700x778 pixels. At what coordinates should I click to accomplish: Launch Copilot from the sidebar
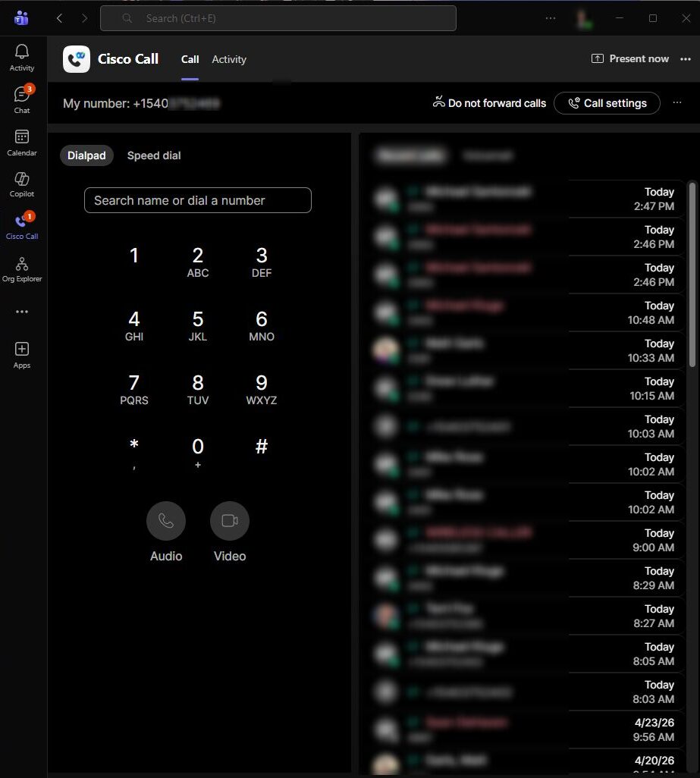(22, 184)
